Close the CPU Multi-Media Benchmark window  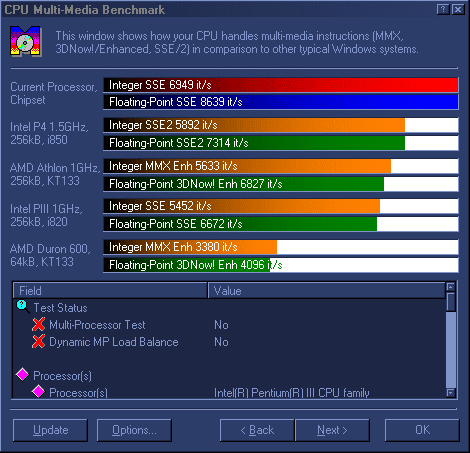click(458, 9)
